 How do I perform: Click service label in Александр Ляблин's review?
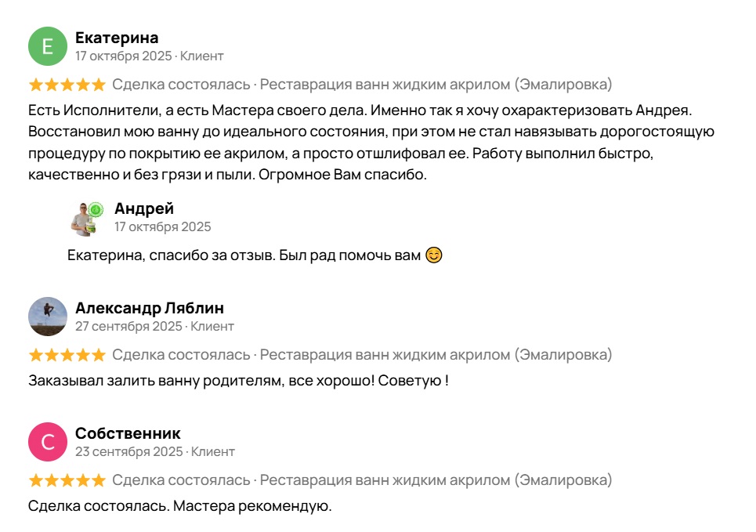click(436, 355)
